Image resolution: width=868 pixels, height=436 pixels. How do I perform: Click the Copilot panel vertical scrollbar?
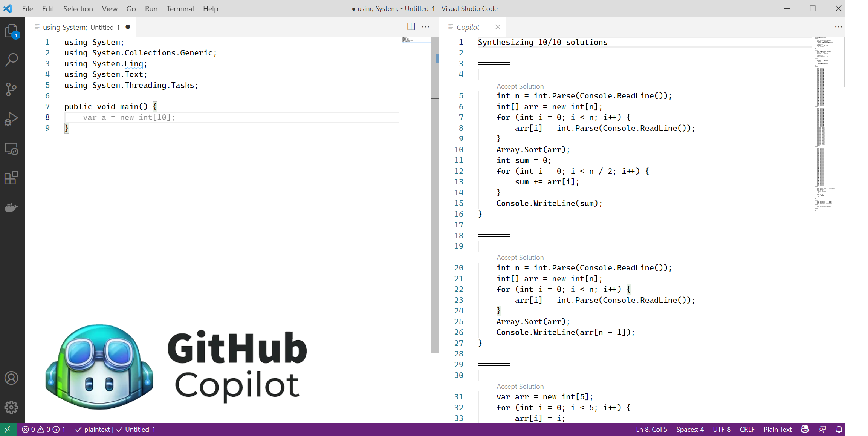pyautogui.click(x=844, y=62)
